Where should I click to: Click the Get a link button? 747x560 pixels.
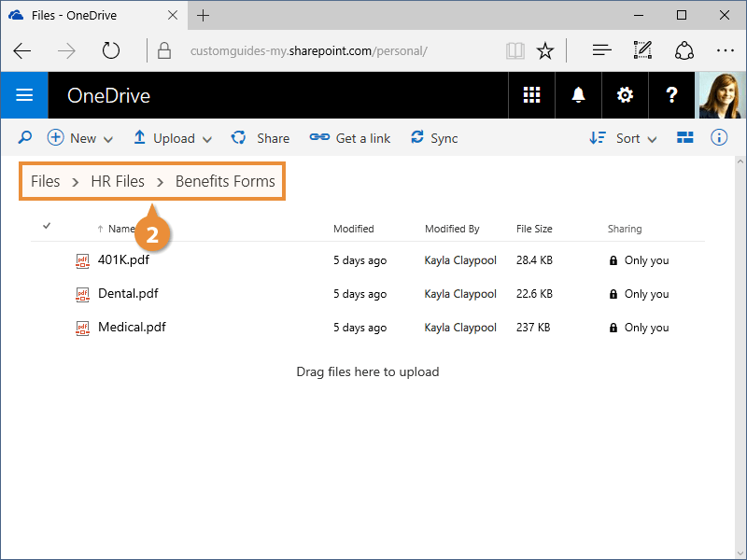(351, 138)
